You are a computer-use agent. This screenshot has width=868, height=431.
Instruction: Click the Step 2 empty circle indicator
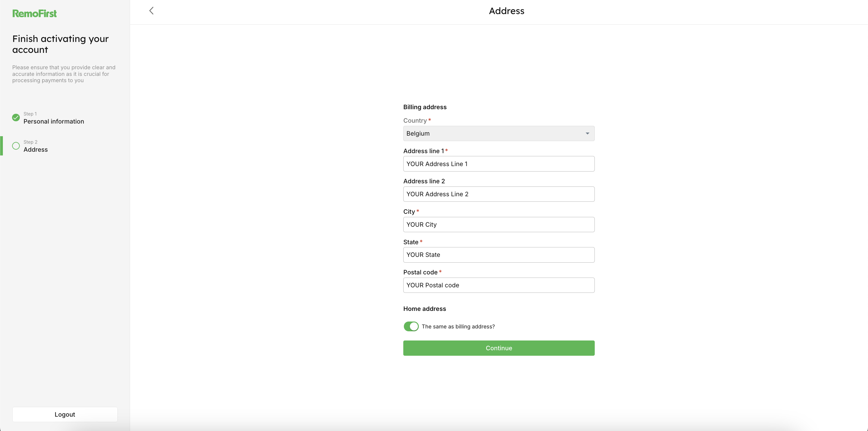16,146
